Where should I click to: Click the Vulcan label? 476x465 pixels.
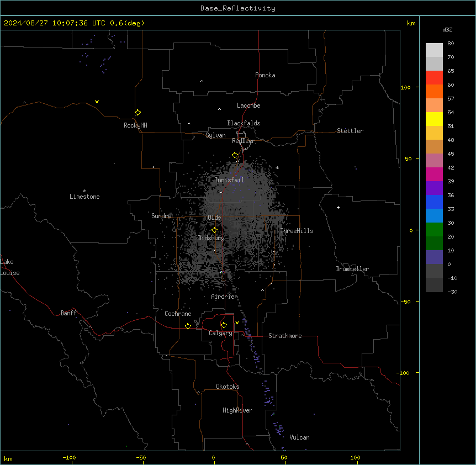pyautogui.click(x=299, y=437)
